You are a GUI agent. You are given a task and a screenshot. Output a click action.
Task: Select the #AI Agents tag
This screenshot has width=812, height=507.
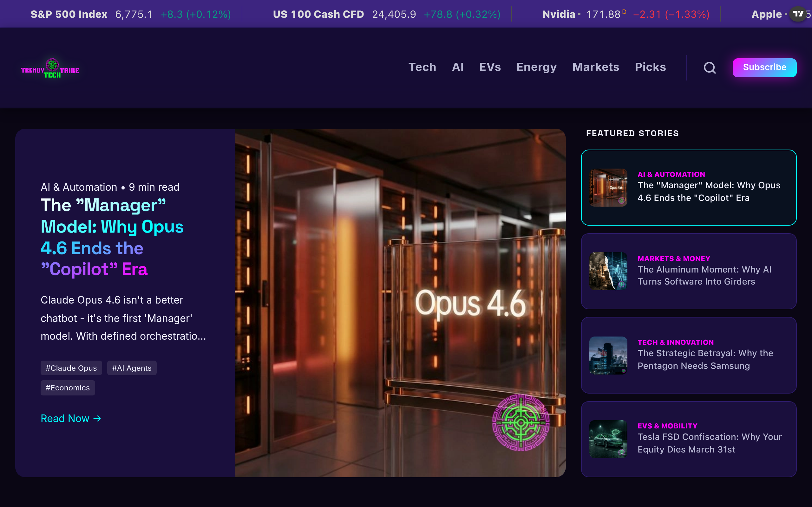[132, 368]
